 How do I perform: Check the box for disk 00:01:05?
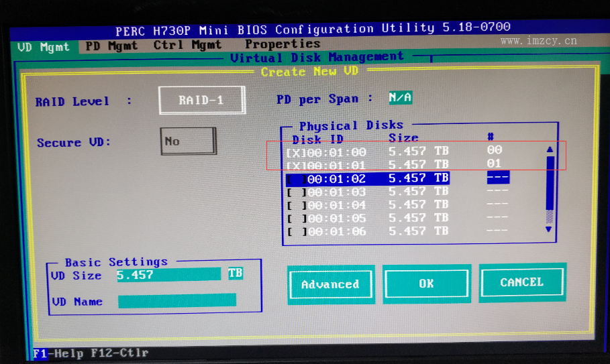click(x=297, y=219)
